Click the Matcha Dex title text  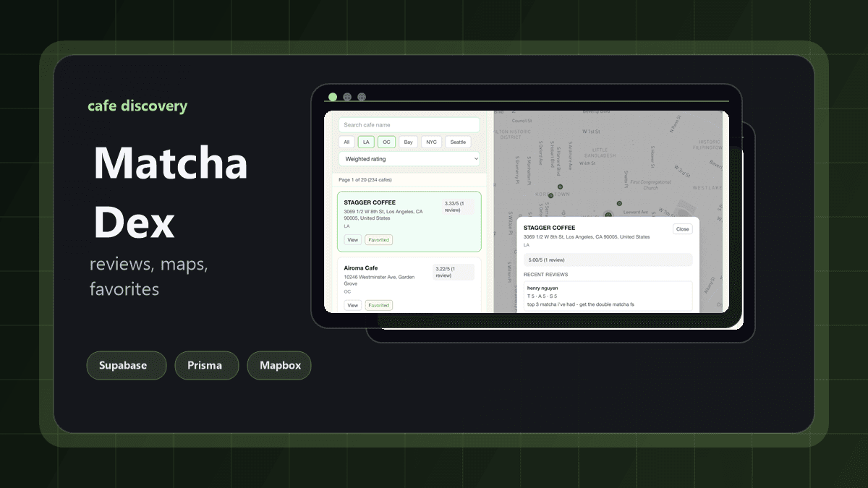coord(171,194)
